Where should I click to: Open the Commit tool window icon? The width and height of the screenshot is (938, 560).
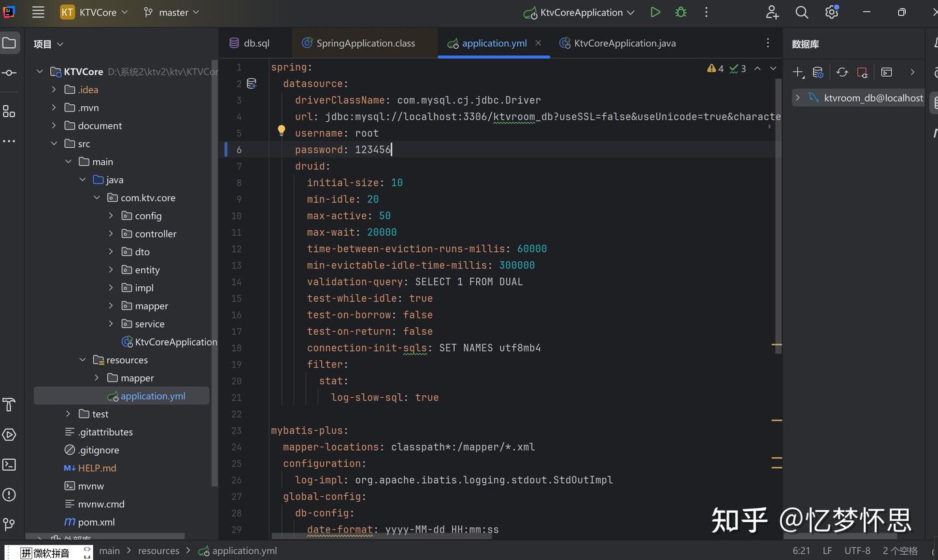9,74
